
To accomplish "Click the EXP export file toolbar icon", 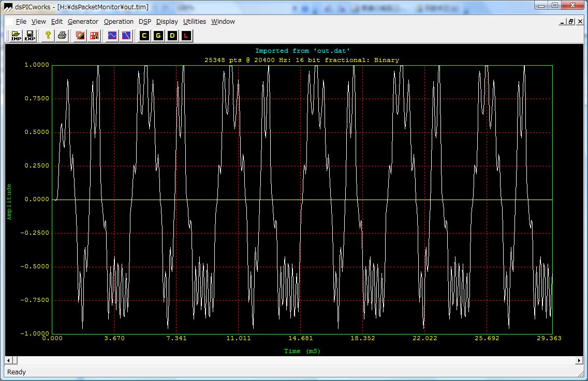I will [30, 36].
